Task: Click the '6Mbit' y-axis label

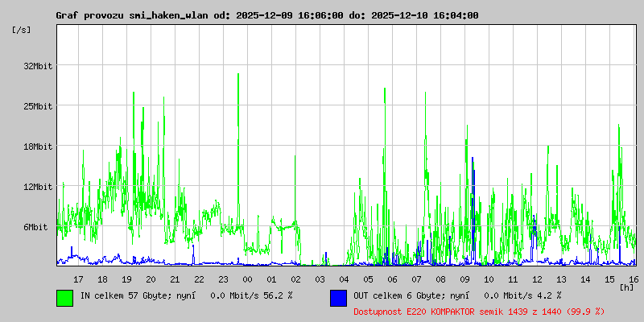Action: click(x=35, y=227)
